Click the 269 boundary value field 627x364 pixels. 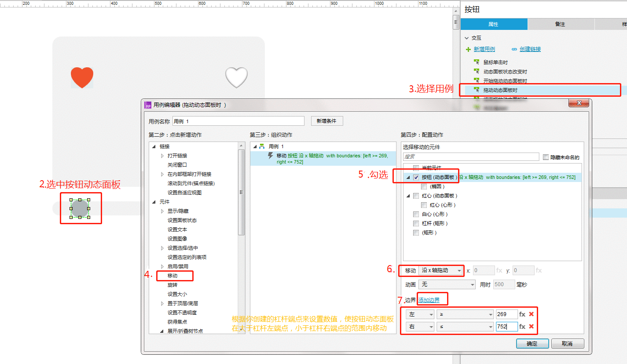(506, 314)
